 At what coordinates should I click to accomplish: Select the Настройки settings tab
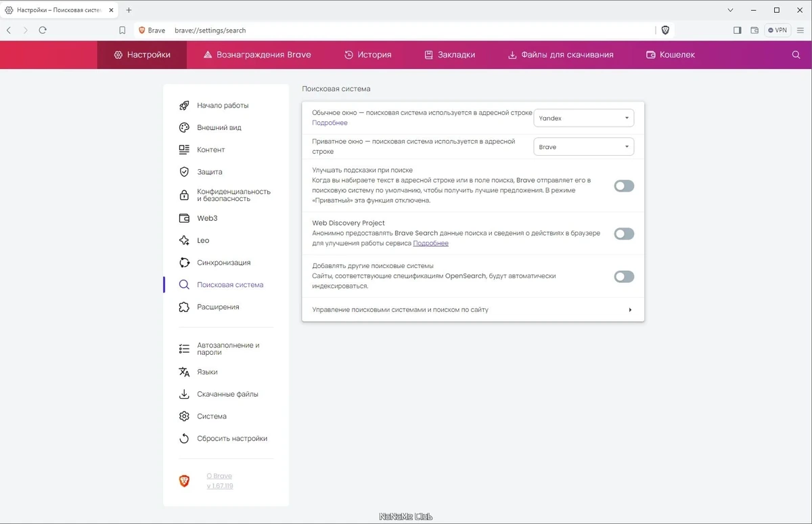pos(142,55)
